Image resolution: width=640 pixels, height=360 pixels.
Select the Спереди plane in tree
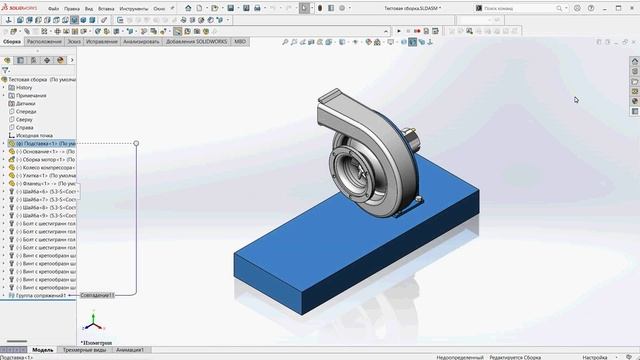(x=26, y=111)
